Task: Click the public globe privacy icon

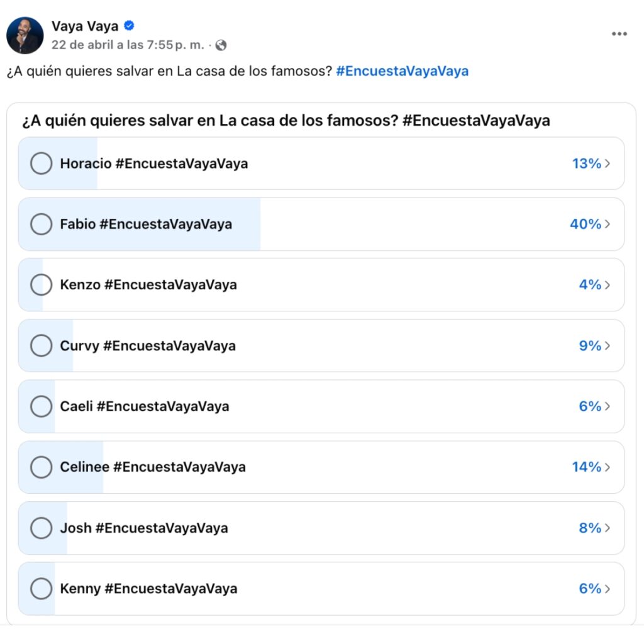Action: click(221, 45)
